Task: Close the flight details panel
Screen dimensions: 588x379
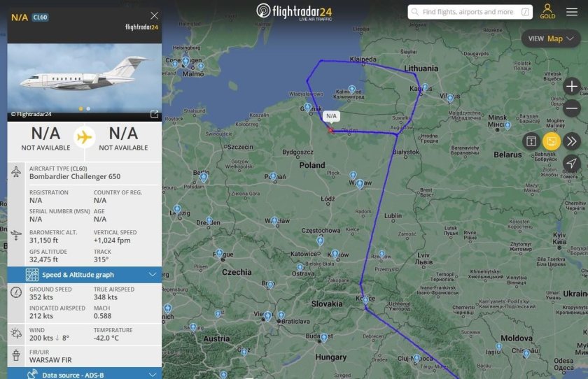Action: (x=154, y=15)
